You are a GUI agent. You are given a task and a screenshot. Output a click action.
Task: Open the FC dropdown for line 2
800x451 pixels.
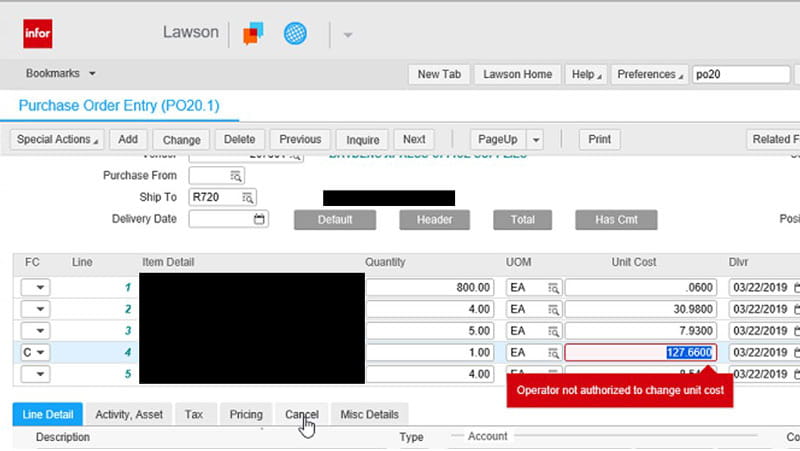click(x=35, y=309)
